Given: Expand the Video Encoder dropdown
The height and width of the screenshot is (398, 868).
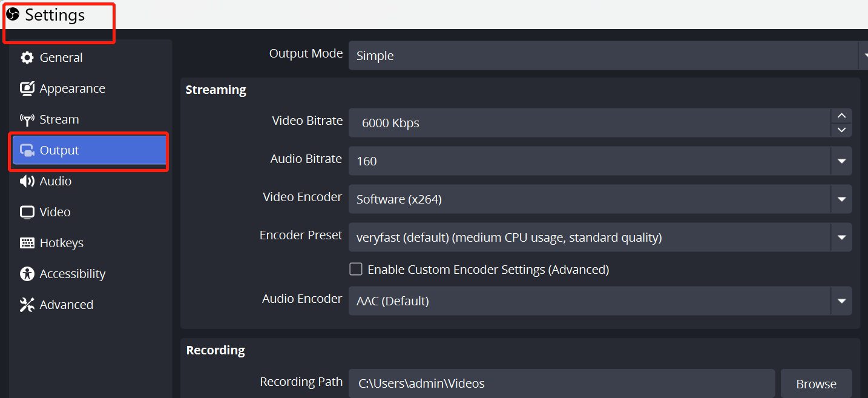Looking at the screenshot, I should (x=841, y=199).
